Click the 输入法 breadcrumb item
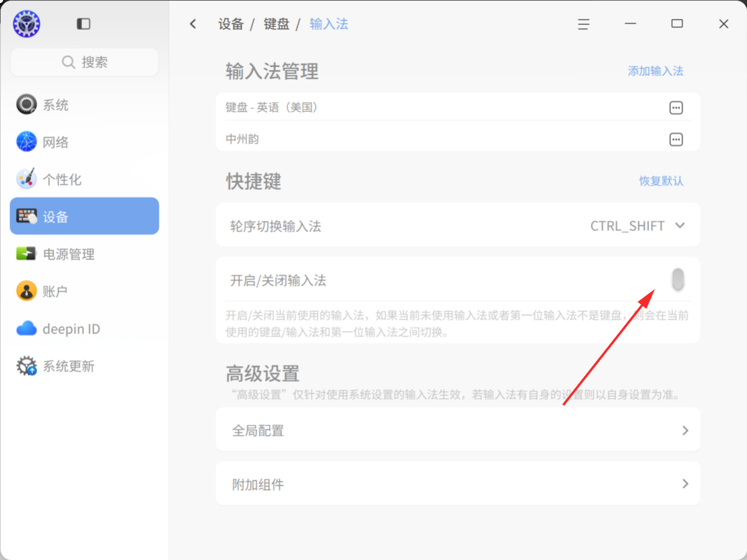The height and width of the screenshot is (560, 747). (329, 24)
